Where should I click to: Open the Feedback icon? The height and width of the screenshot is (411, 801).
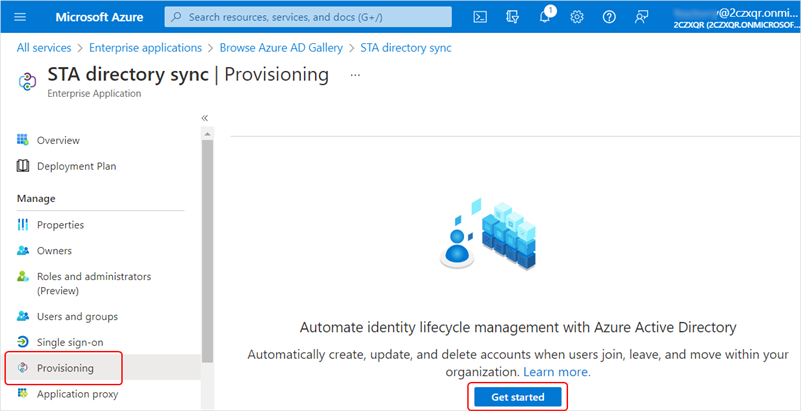[x=641, y=17]
